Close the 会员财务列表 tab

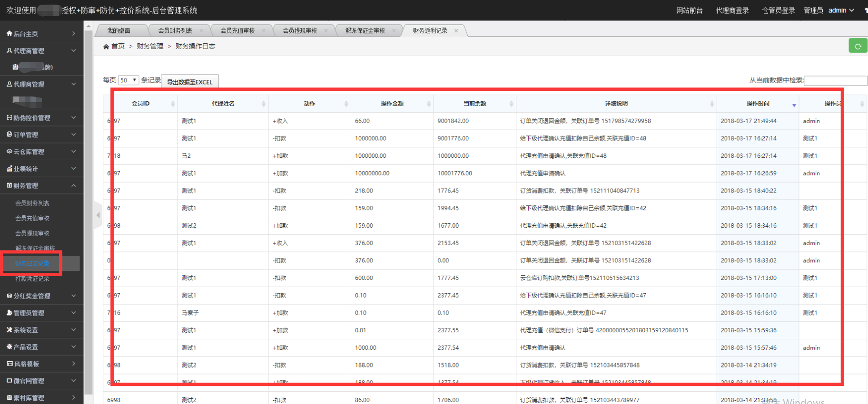click(x=201, y=31)
